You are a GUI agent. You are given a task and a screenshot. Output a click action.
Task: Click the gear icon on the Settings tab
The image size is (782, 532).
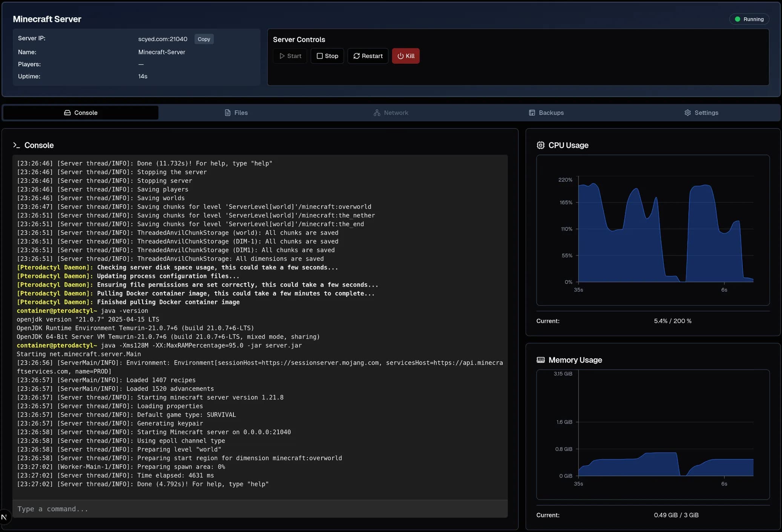(x=688, y=112)
